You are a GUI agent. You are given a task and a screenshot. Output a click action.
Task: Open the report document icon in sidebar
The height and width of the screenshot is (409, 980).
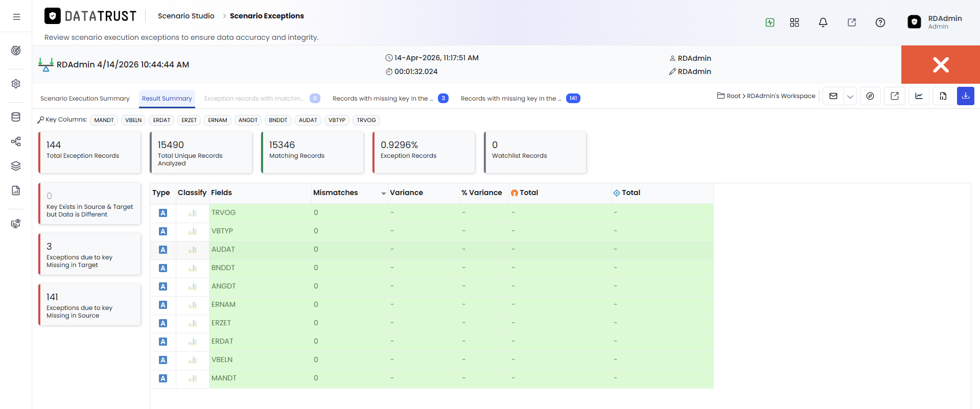tap(16, 190)
